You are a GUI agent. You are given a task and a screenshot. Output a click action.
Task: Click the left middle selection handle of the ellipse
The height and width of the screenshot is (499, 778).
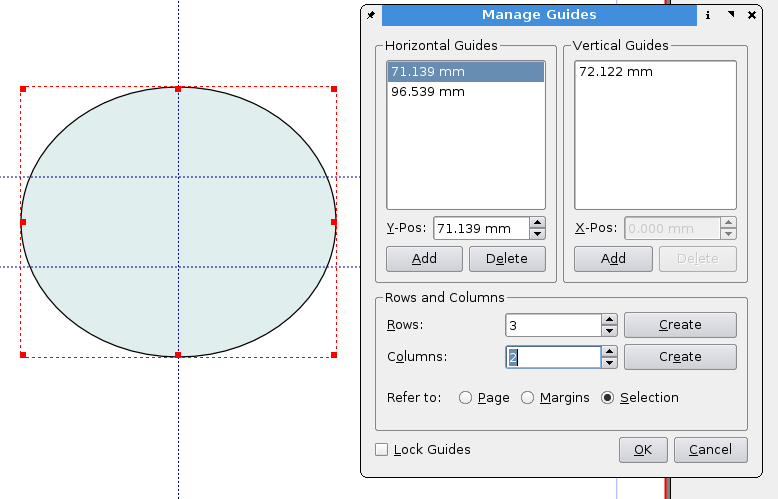tap(22, 222)
